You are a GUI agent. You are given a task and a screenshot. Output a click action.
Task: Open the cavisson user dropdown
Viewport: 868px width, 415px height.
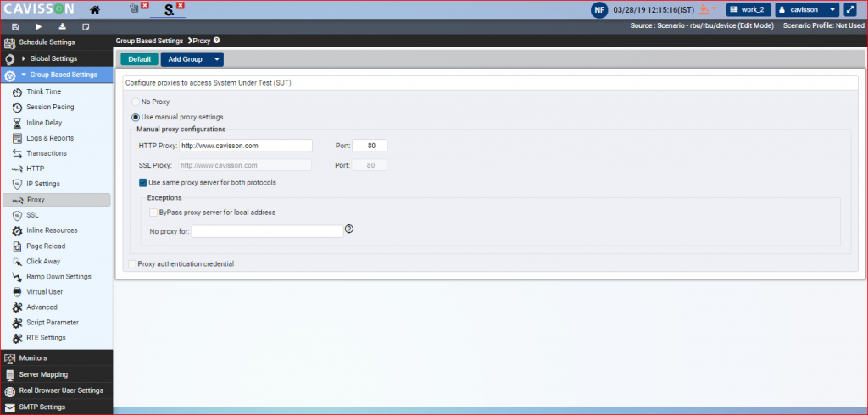808,9
